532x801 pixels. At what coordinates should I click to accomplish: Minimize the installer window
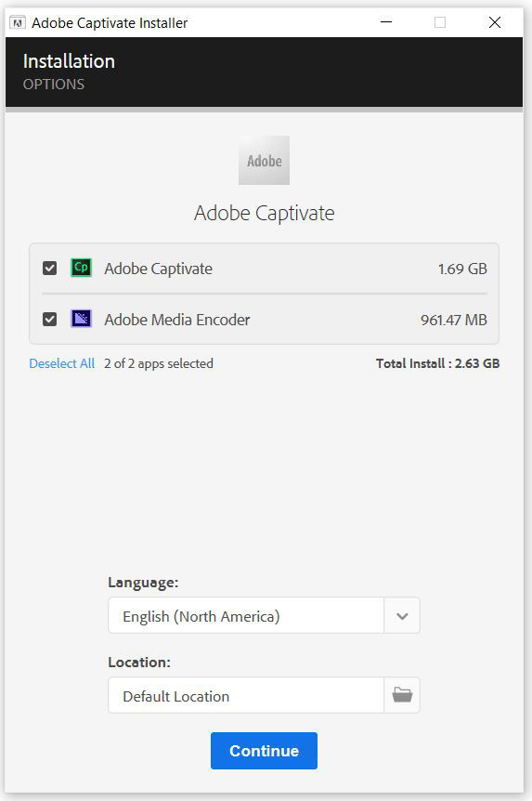pos(386,22)
